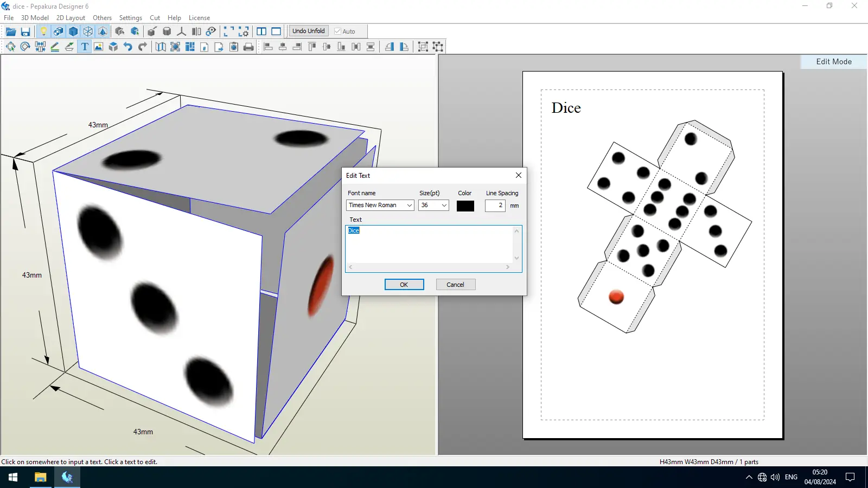Click the corner-brackets fit view icon
The width and height of the screenshot is (868, 488).
229,31
